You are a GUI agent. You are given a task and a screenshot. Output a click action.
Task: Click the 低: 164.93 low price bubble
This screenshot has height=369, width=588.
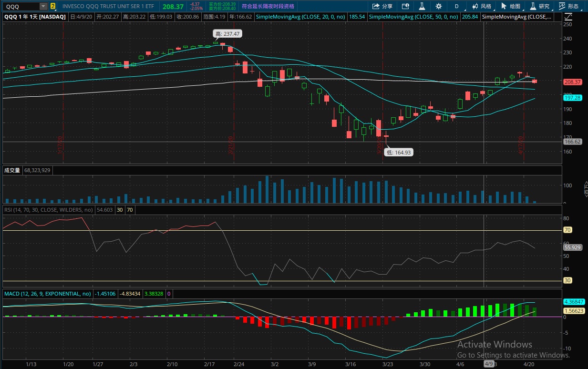click(x=399, y=152)
